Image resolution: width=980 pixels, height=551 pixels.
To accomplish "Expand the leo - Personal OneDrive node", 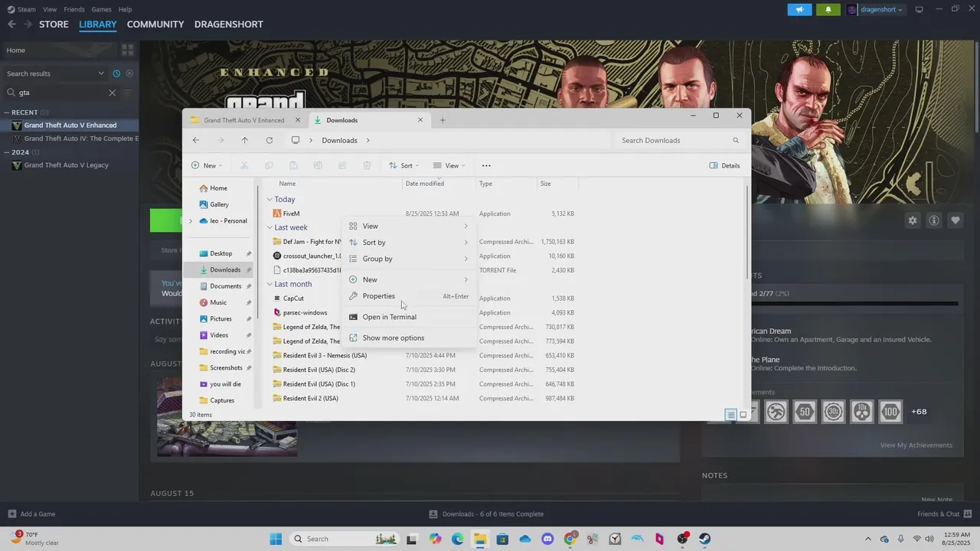I will [191, 221].
